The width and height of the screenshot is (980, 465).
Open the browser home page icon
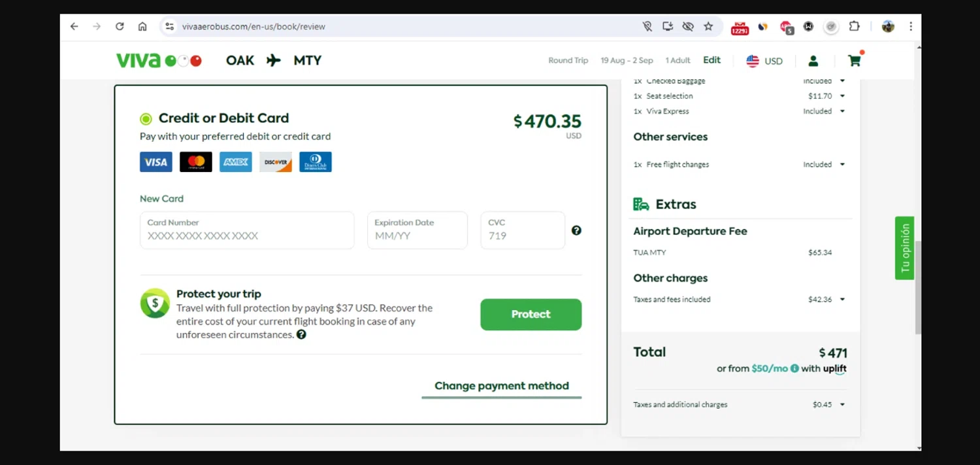[142, 26]
